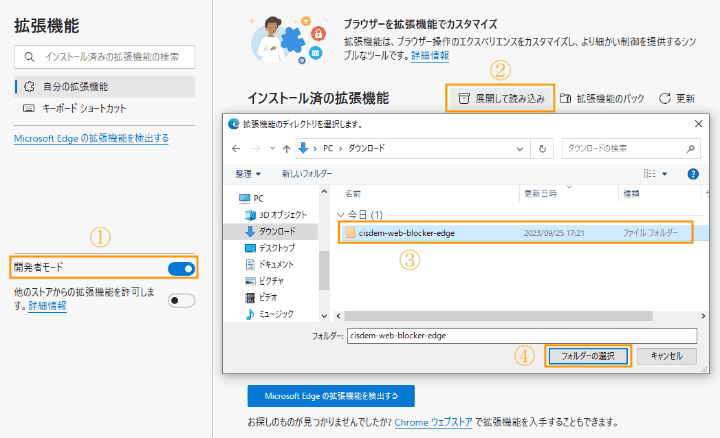Viewport: 720px width, 438px height.
Task: Click the ダウンロード breadcrumb in address bar
Action: coord(366,149)
